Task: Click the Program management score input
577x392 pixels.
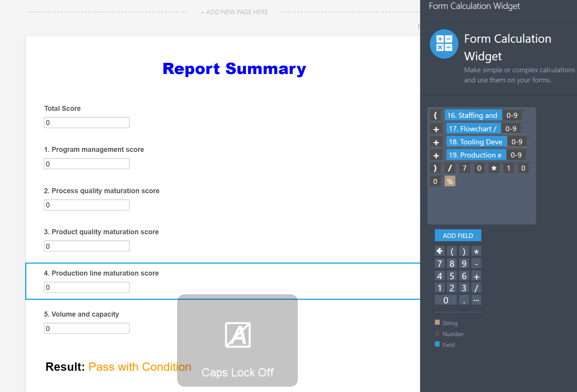Action: (x=87, y=164)
